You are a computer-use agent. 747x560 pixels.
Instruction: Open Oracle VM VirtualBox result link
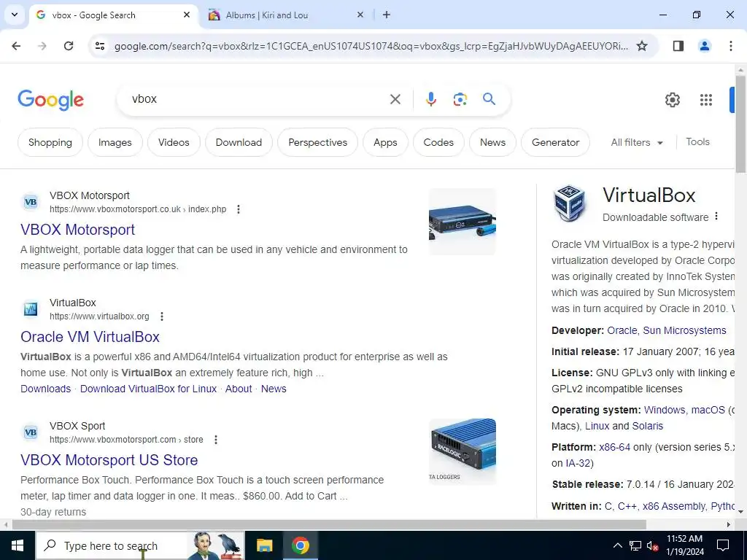(x=90, y=337)
